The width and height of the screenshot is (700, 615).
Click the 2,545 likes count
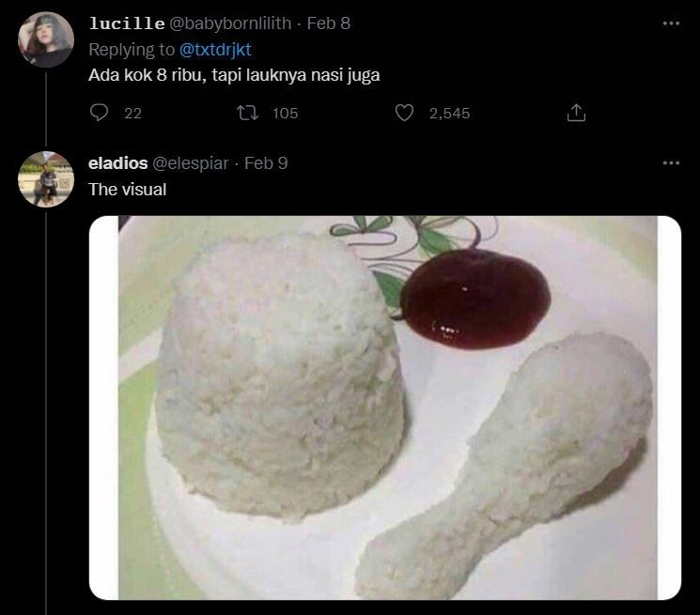coord(449,114)
